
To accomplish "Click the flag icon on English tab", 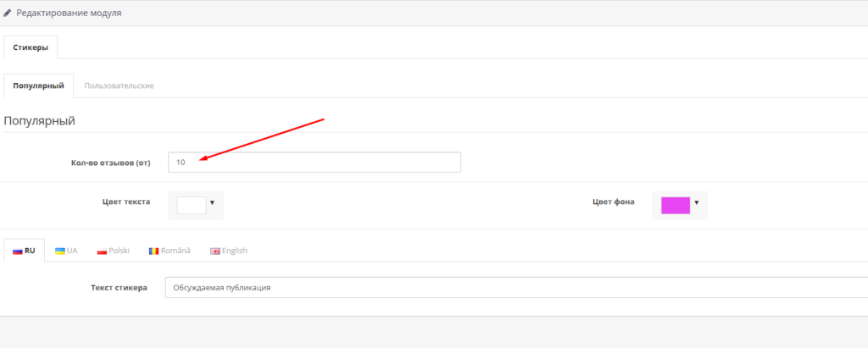I will coord(214,251).
